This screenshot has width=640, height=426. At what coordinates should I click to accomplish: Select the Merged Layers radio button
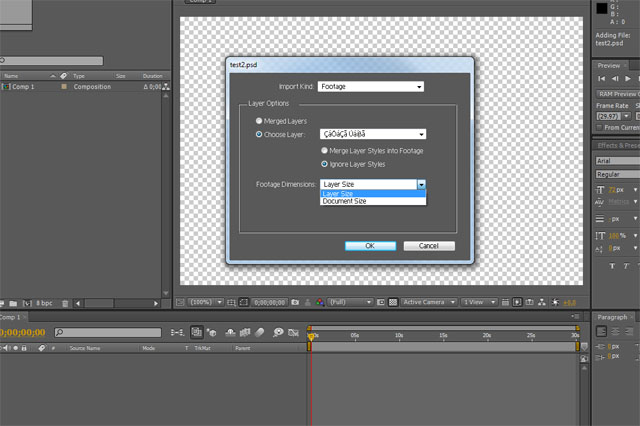pyautogui.click(x=259, y=121)
